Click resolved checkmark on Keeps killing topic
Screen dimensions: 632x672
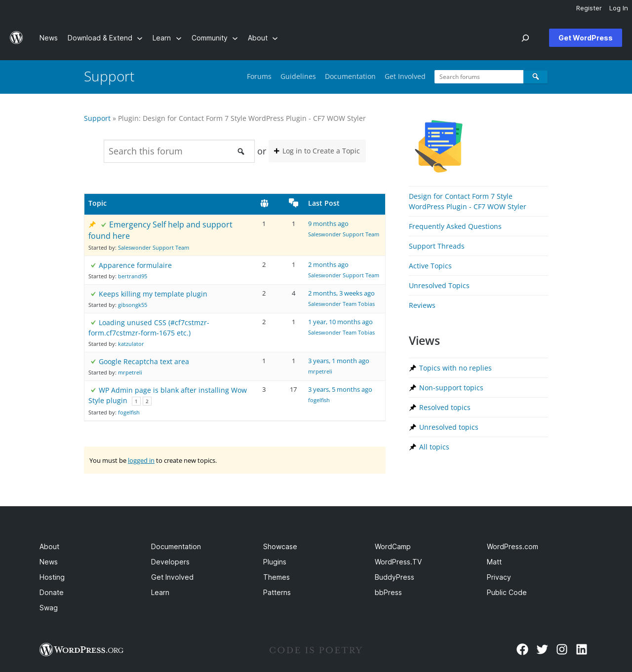click(93, 294)
